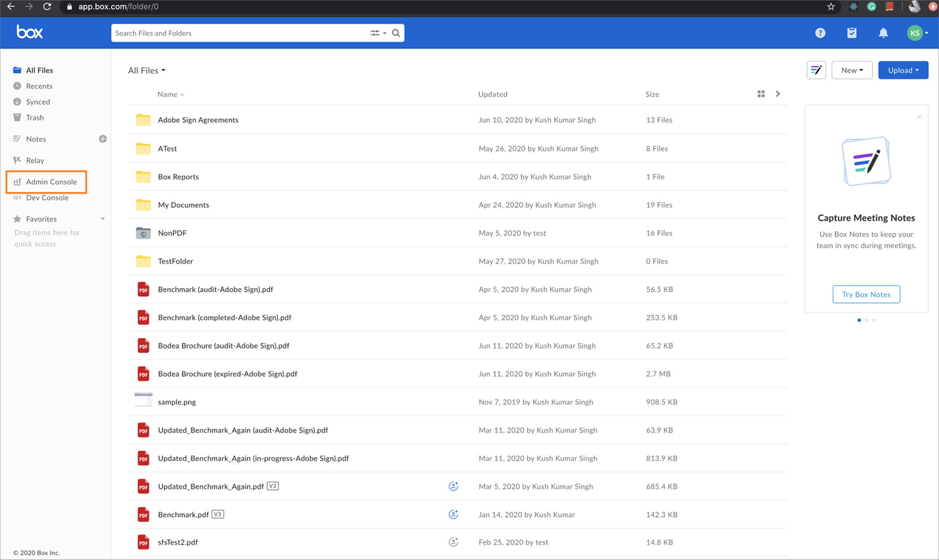
Task: Go back in browser
Action: coord(11,7)
